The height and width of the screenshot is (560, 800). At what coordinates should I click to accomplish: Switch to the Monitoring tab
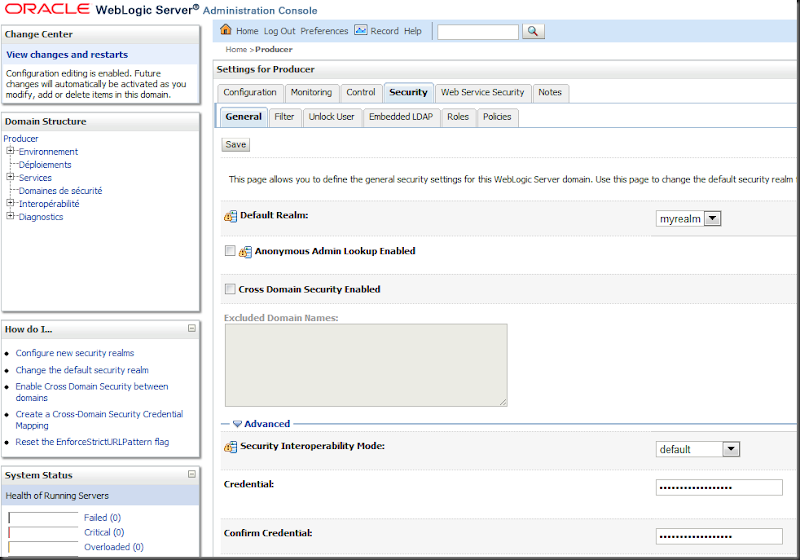[311, 93]
